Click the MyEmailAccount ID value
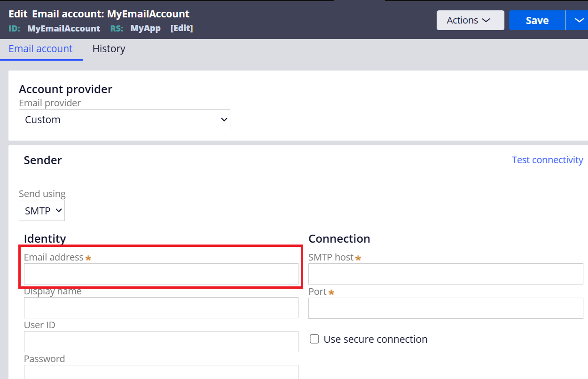Viewport: 588px width, 379px height. coord(63,28)
